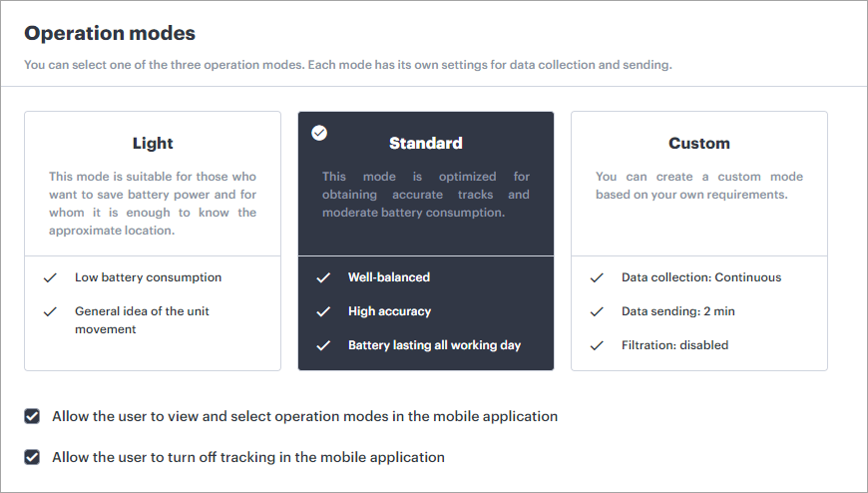Click checkmark next to Well-balanced

pos(323,277)
